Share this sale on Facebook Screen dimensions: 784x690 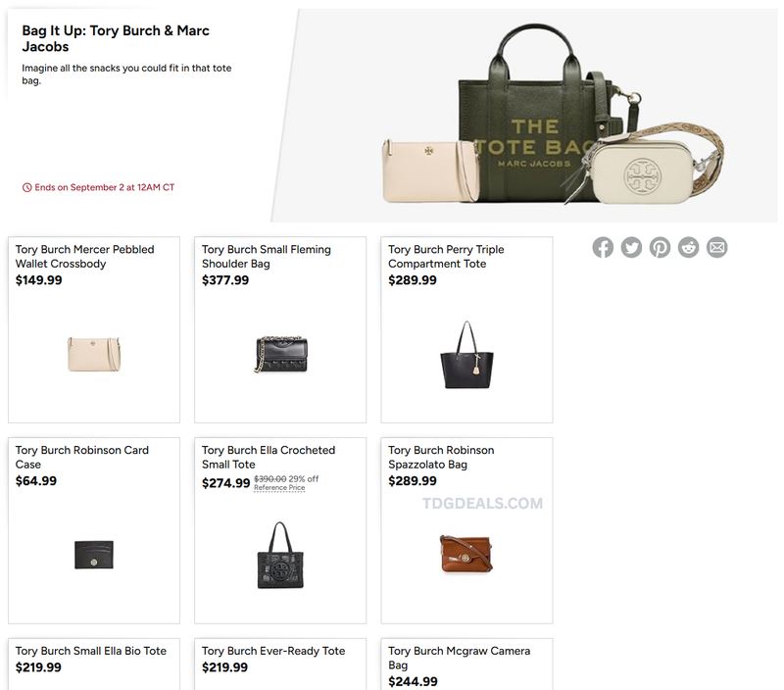pyautogui.click(x=603, y=248)
